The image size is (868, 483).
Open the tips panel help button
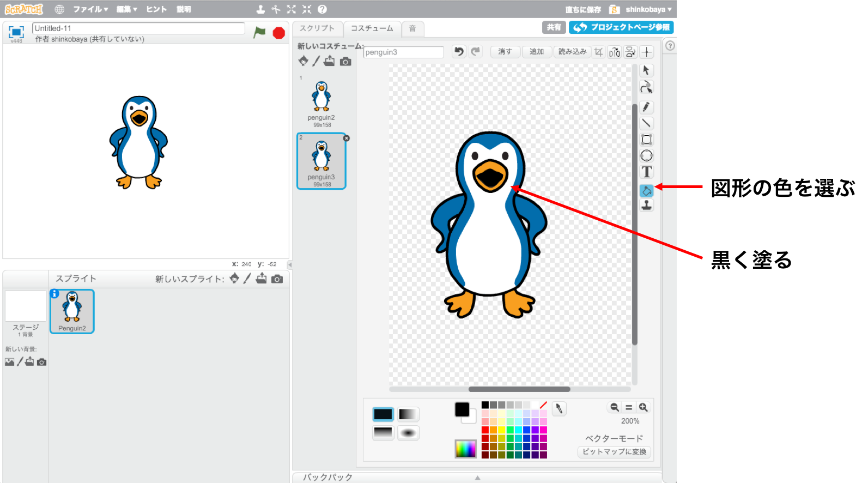670,46
